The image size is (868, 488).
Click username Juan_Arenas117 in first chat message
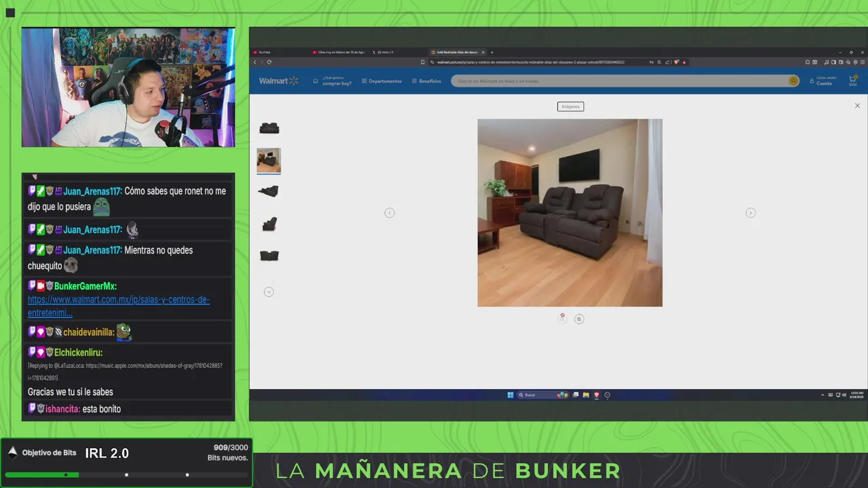click(92, 191)
